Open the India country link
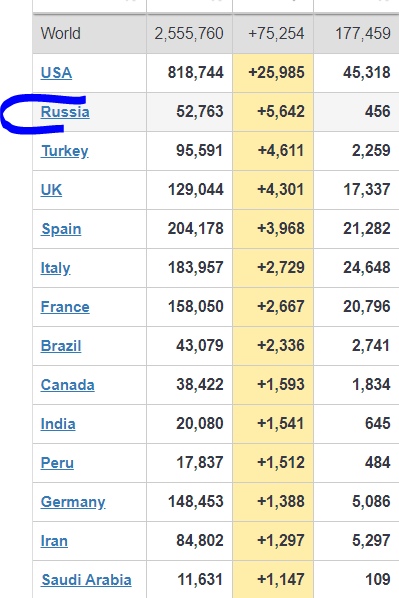The height and width of the screenshot is (598, 399). click(58, 424)
